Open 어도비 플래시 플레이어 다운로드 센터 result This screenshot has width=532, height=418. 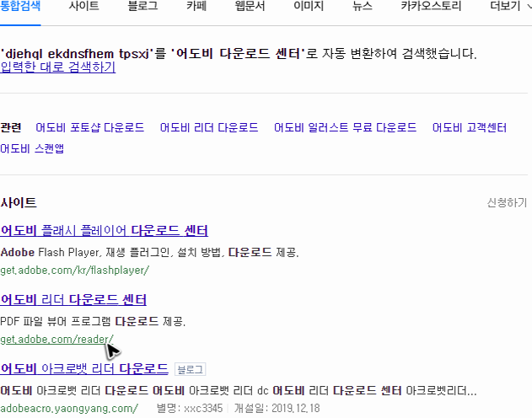click(x=105, y=231)
